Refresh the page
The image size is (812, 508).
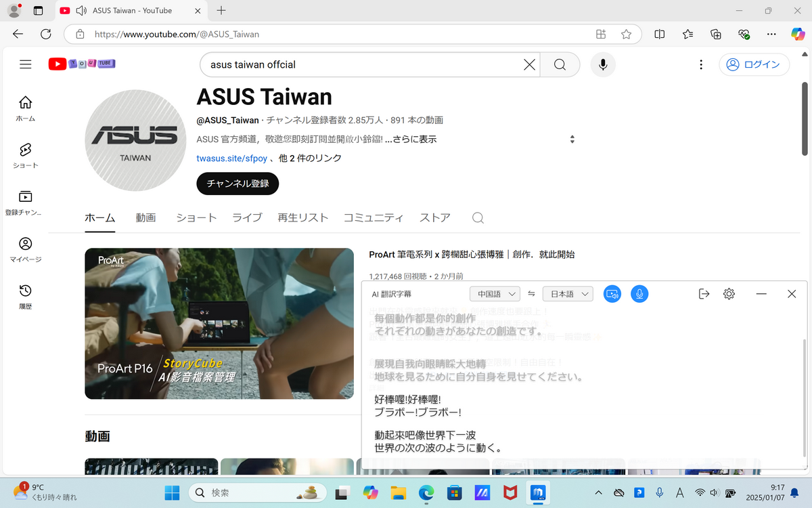click(x=46, y=34)
